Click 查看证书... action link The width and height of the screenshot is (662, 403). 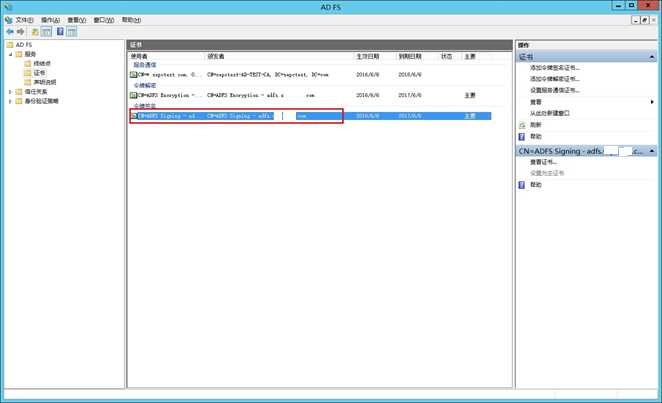pyautogui.click(x=543, y=162)
